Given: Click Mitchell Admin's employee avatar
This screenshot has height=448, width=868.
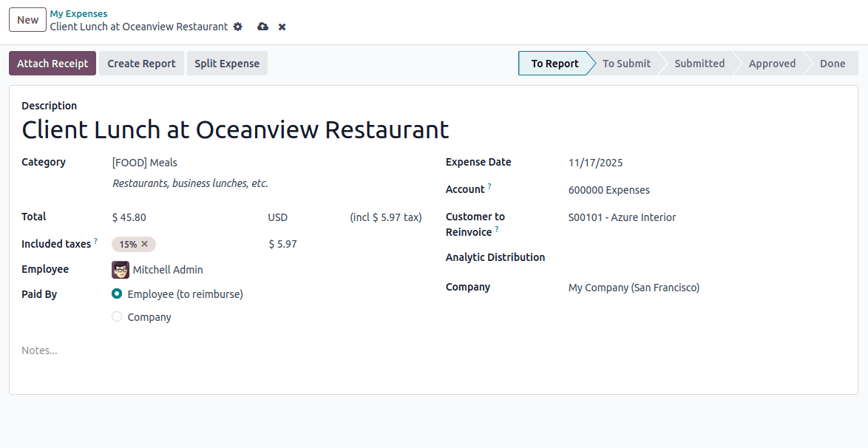Looking at the screenshot, I should (x=120, y=270).
